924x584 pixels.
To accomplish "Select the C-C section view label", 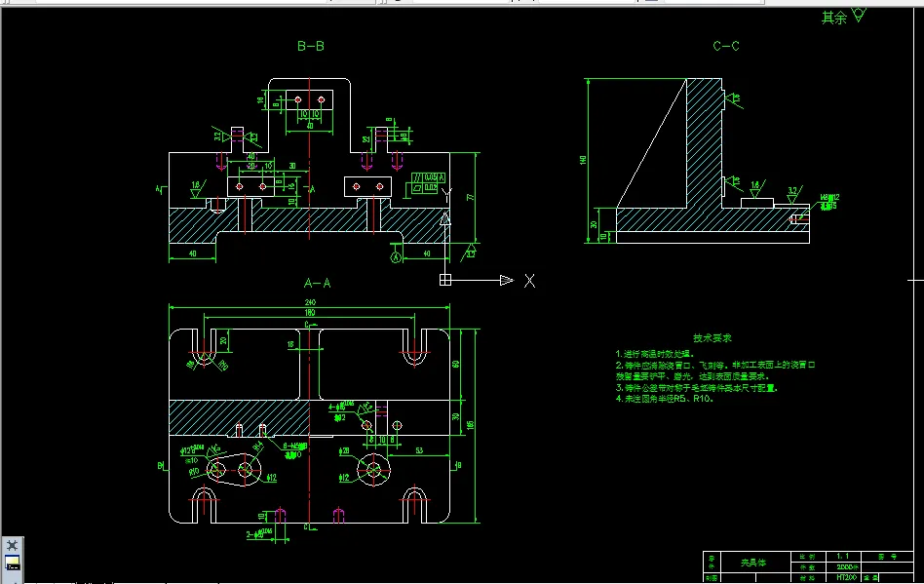I will click(726, 46).
